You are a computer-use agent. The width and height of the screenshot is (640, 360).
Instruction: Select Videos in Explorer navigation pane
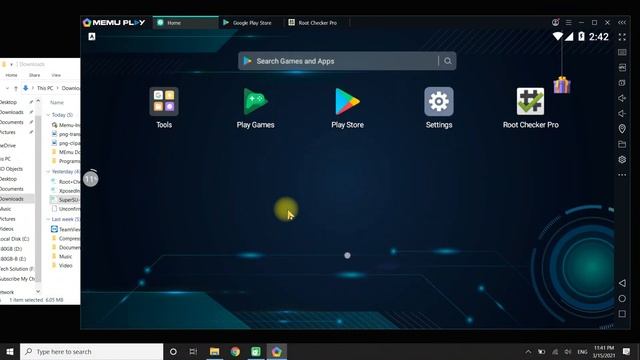coord(7,229)
